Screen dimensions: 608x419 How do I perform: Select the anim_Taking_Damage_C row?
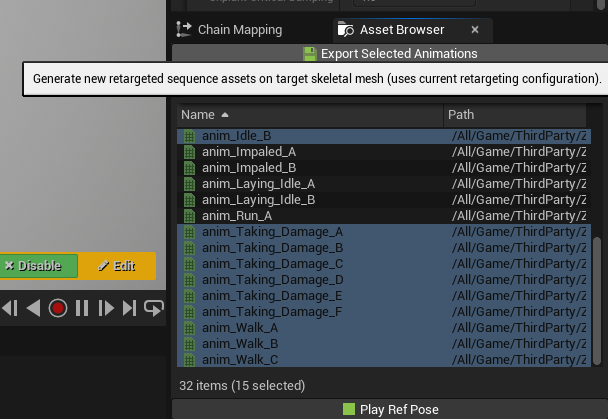tap(384, 264)
